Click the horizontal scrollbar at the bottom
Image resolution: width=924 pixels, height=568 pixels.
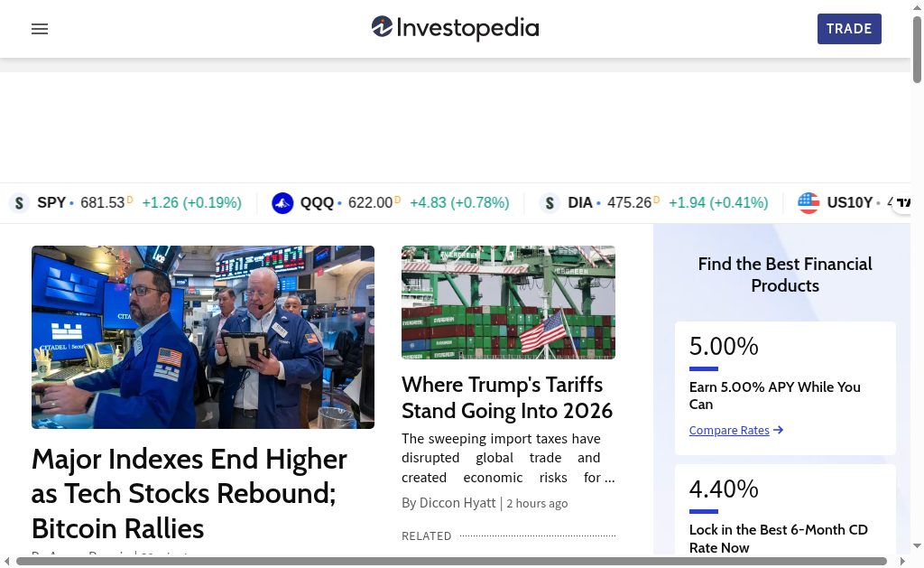451,562
